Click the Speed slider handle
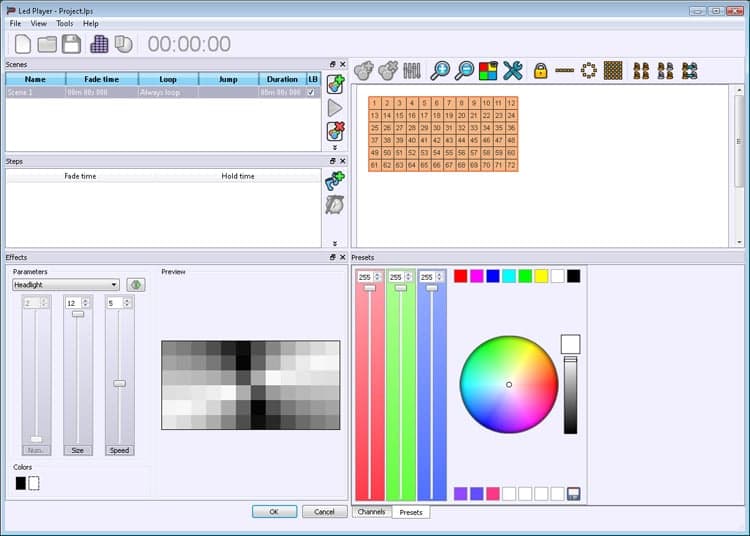The width and height of the screenshot is (750, 536). pyautogui.click(x=119, y=383)
